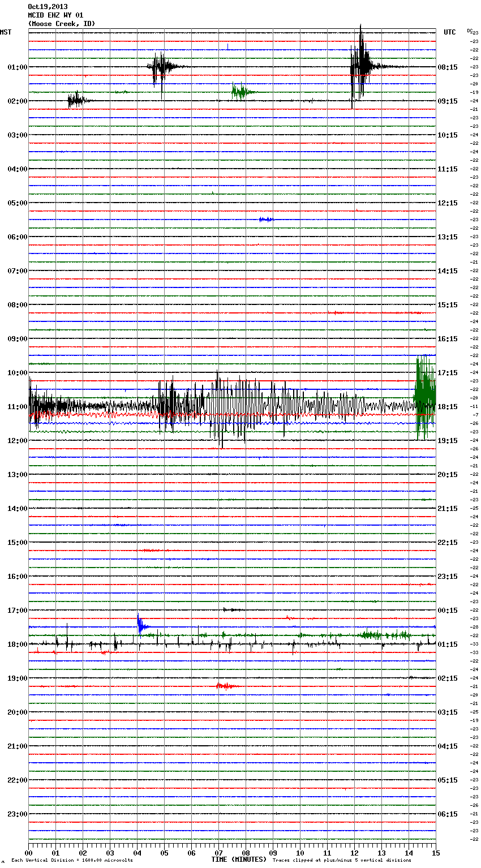Viewport: 481px width, 868px height.
Task: Click the small blue event on 05:30 trace
Action: coord(266,219)
